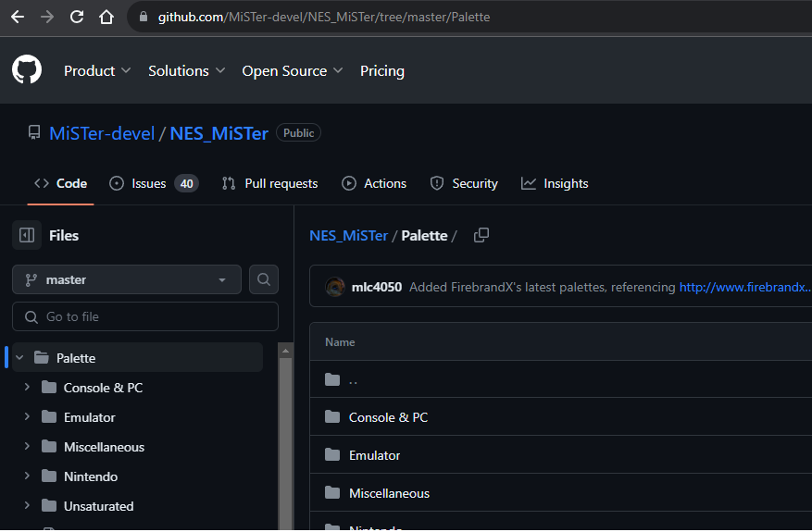812x532 pixels.
Task: Expand the Nintendo tree folder
Action: pyautogui.click(x=27, y=476)
